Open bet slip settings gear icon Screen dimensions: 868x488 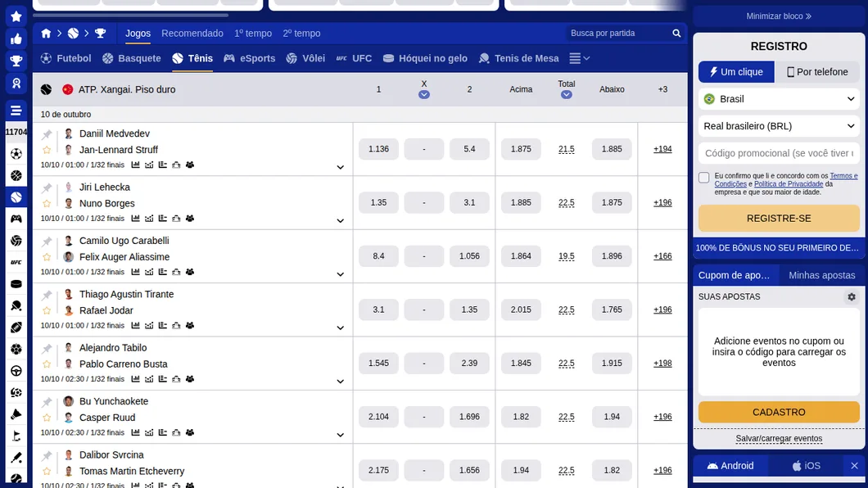click(x=852, y=296)
